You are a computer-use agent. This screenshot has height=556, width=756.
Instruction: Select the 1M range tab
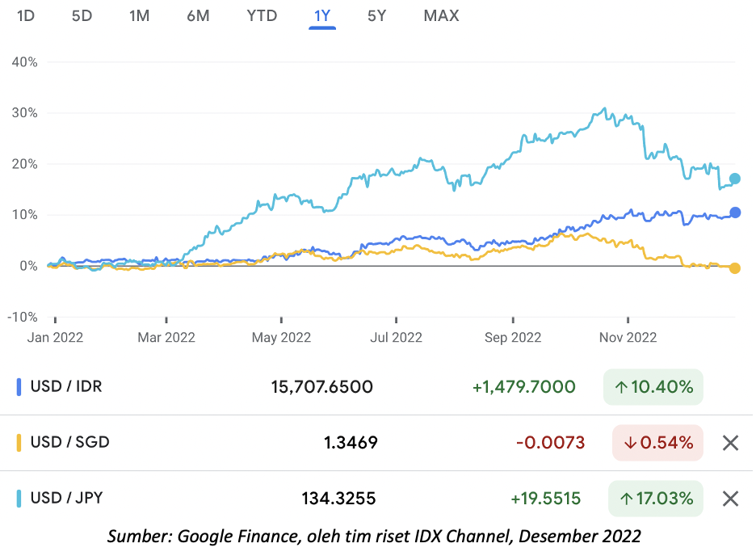(139, 15)
